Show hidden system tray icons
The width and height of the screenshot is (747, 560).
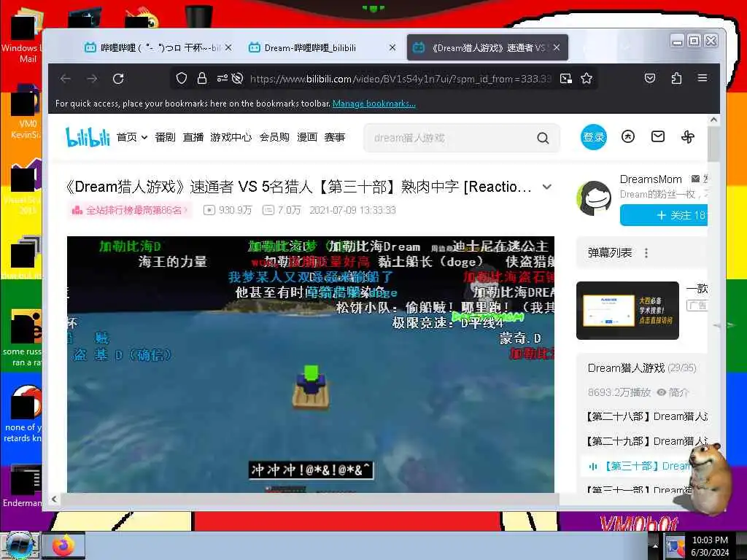click(x=655, y=546)
